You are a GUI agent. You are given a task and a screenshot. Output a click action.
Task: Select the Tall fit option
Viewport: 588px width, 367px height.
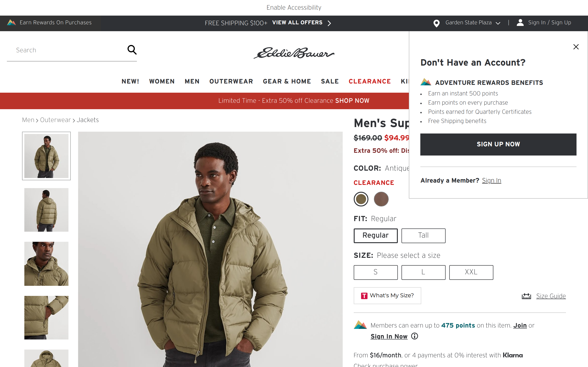click(x=423, y=235)
